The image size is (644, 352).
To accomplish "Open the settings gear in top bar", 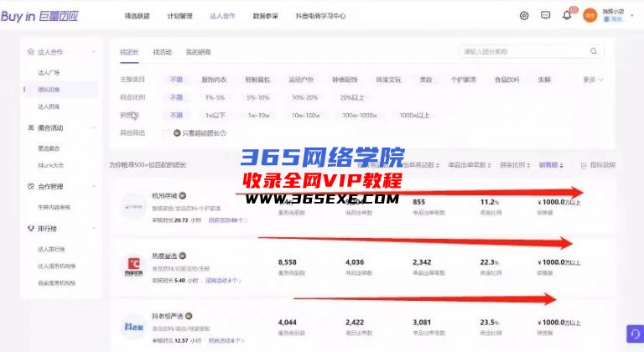I will pos(524,15).
